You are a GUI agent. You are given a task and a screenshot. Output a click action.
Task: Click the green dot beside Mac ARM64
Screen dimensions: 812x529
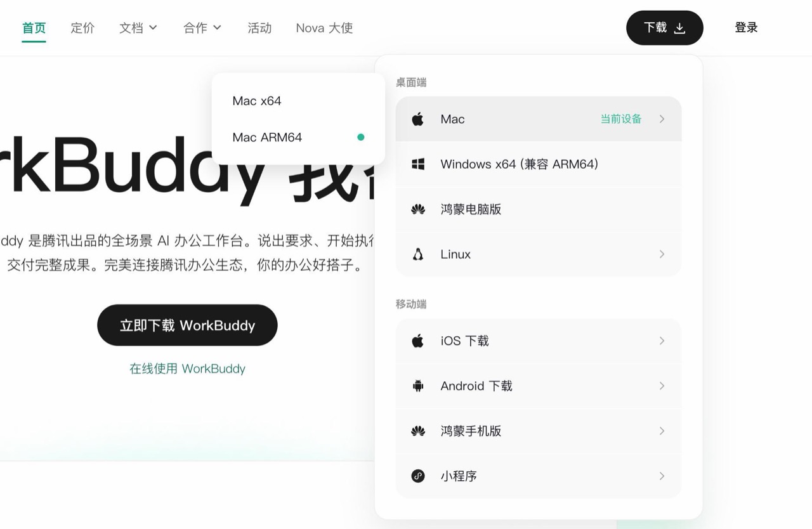tap(360, 137)
